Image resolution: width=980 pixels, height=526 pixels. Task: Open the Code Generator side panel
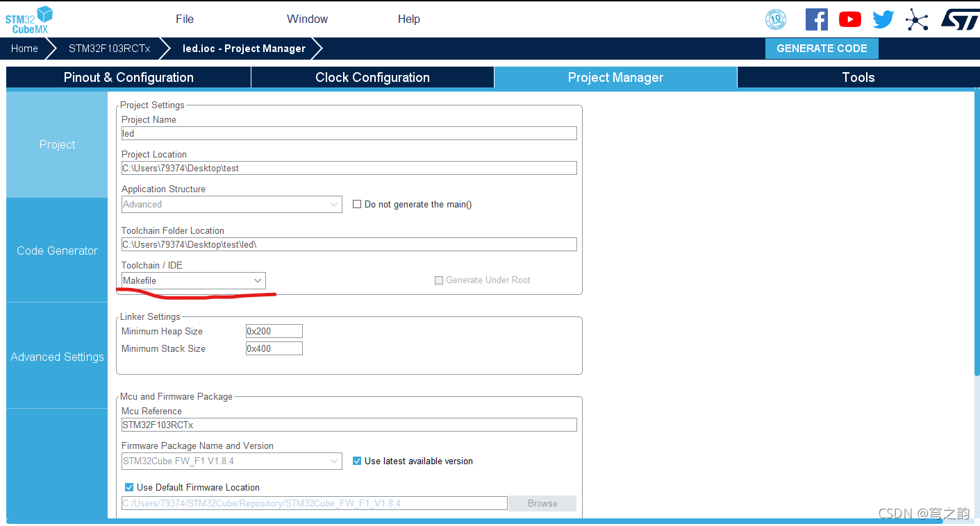coord(57,251)
